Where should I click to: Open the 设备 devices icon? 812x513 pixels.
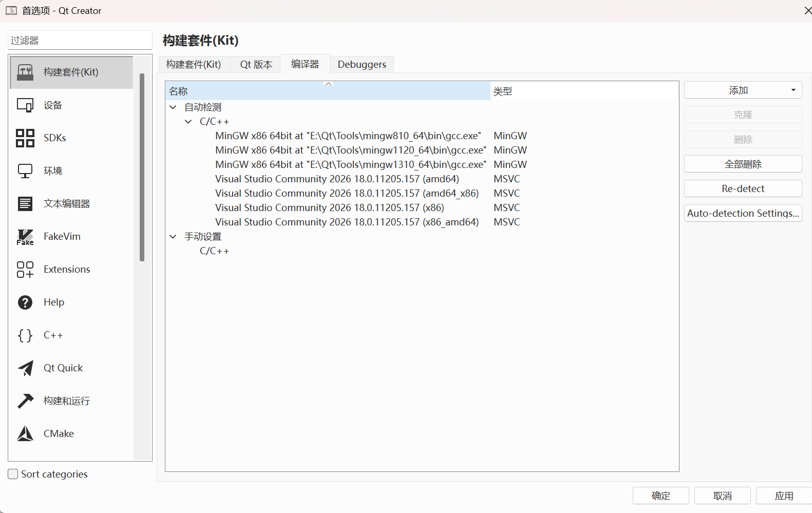point(25,105)
